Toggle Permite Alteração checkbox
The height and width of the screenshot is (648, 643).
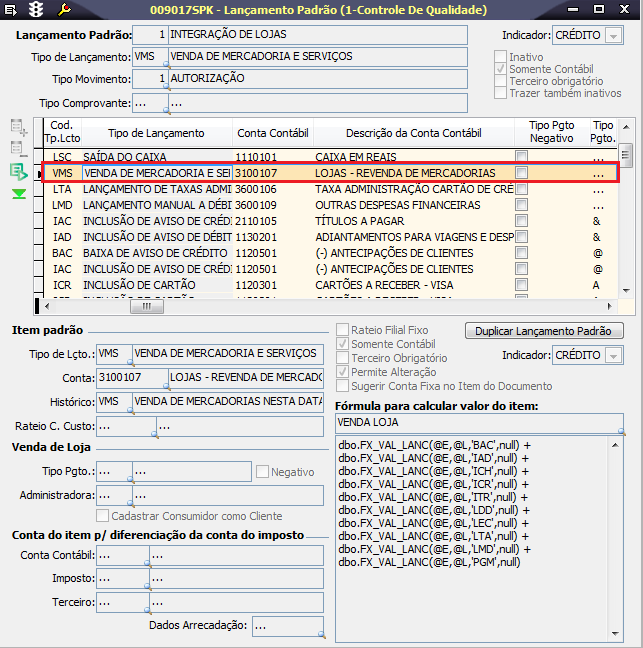tap(342, 372)
